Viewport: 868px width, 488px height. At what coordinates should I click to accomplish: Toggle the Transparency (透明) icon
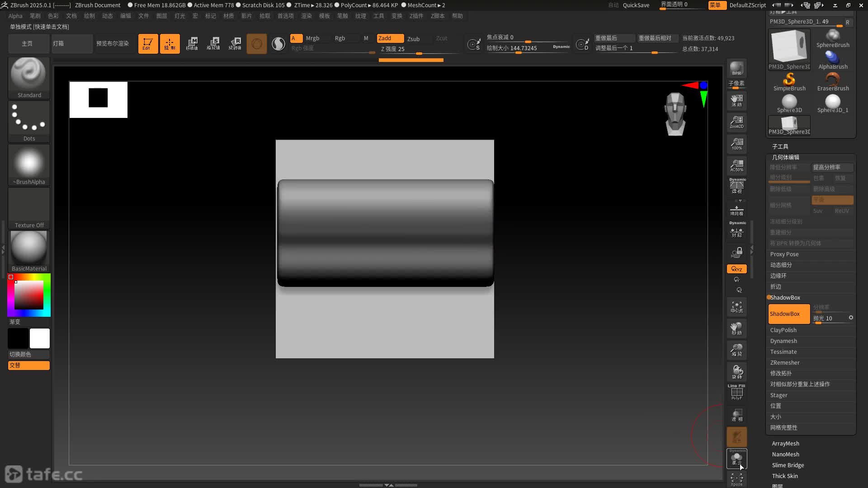tap(736, 415)
